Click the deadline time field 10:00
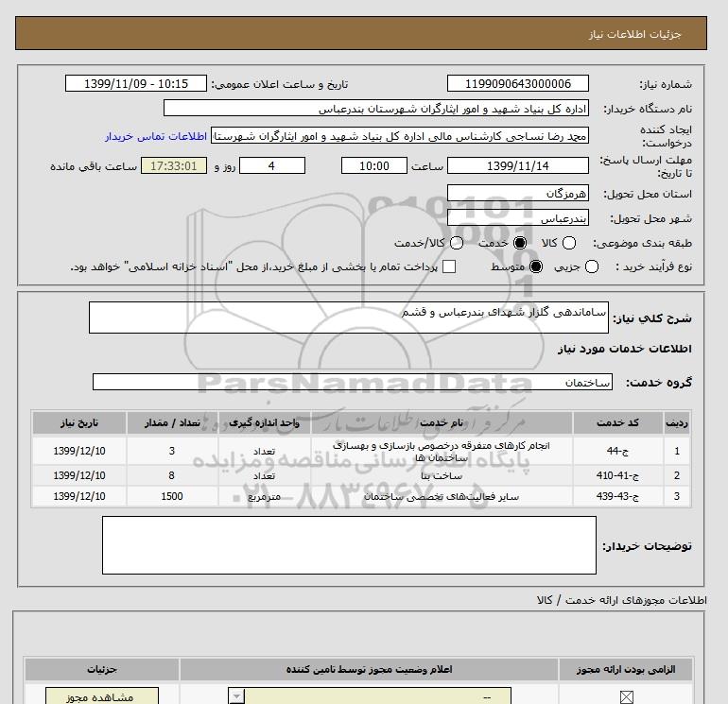This screenshot has height=704, width=728. click(374, 165)
